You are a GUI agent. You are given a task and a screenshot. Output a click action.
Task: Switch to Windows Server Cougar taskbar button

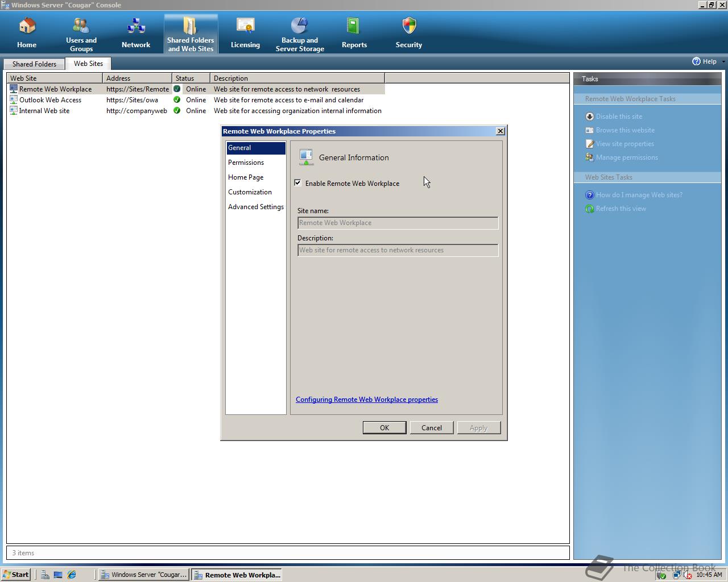point(144,575)
